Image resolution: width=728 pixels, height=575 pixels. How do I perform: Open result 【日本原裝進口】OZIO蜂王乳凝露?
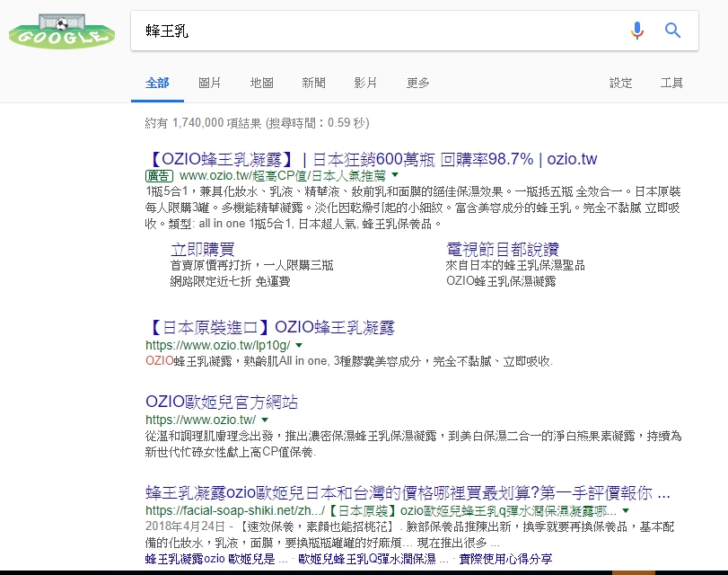point(270,328)
